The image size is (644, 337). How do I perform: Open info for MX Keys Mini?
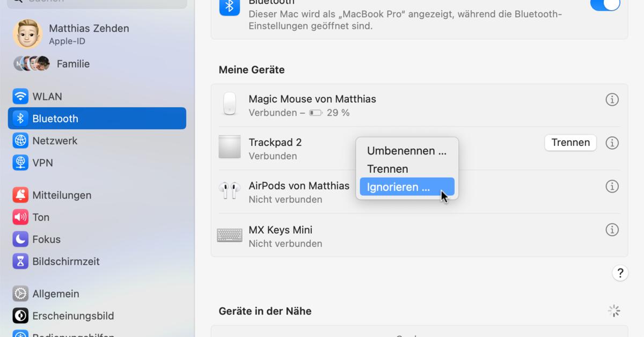[x=612, y=230]
